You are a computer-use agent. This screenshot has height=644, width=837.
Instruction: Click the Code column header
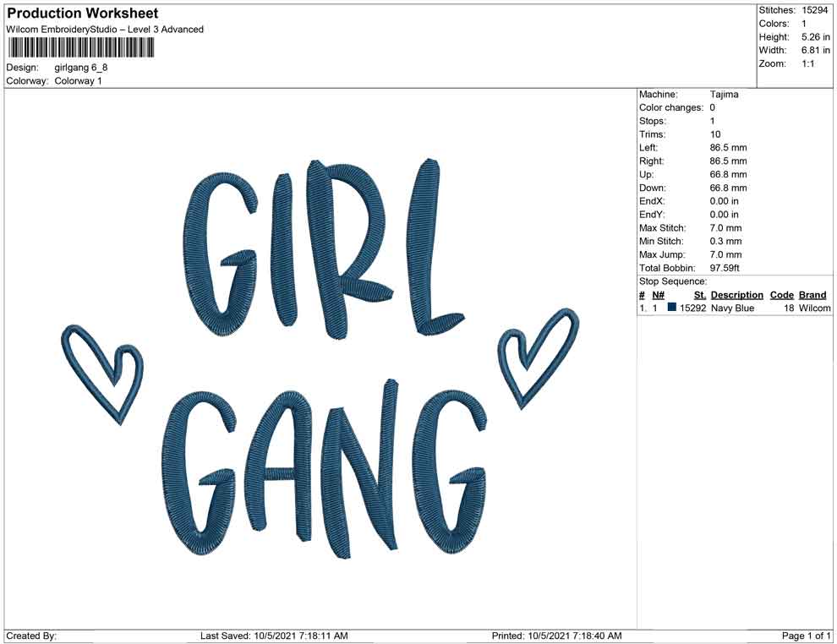(x=781, y=295)
